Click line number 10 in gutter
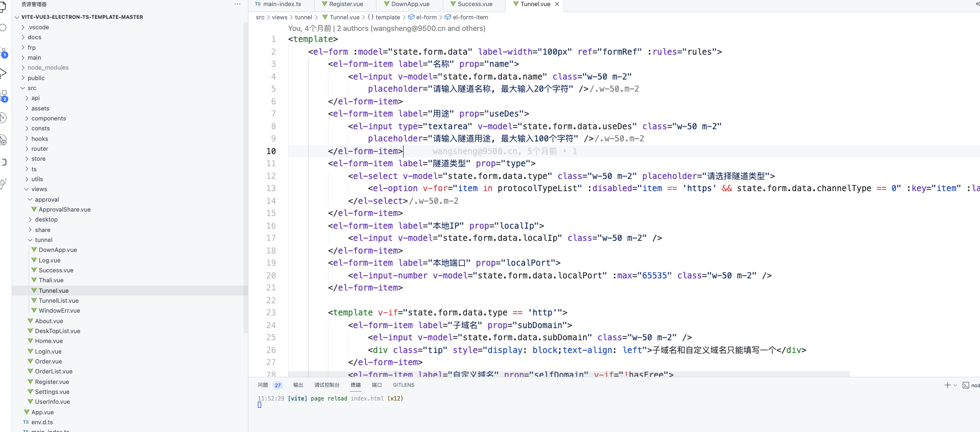 point(271,151)
